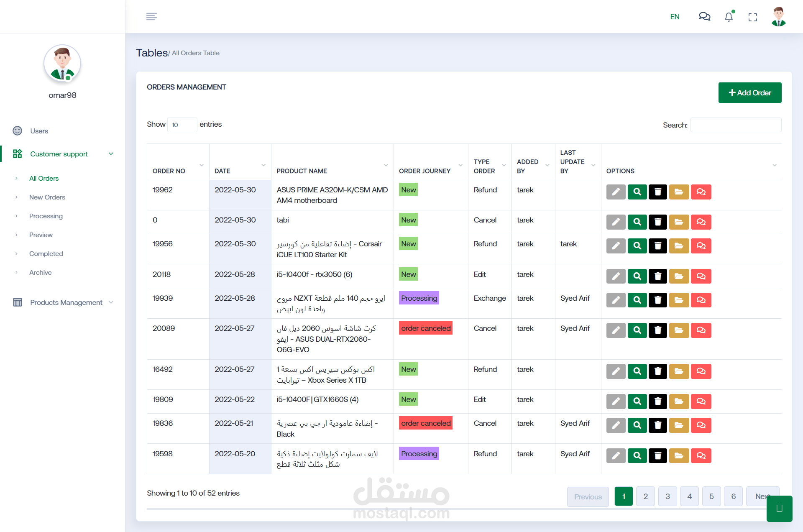Image resolution: width=803 pixels, height=532 pixels.
Task: Open the folder icon for order 19939
Action: coord(679,300)
